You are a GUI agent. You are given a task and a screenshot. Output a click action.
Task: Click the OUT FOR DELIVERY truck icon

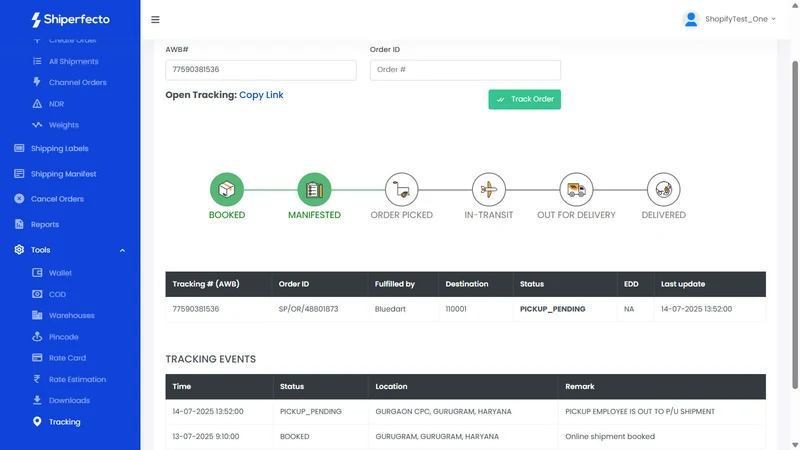pyautogui.click(x=576, y=189)
